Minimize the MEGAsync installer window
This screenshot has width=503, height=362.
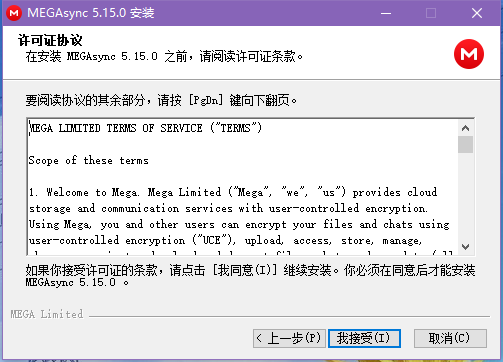click(x=386, y=13)
